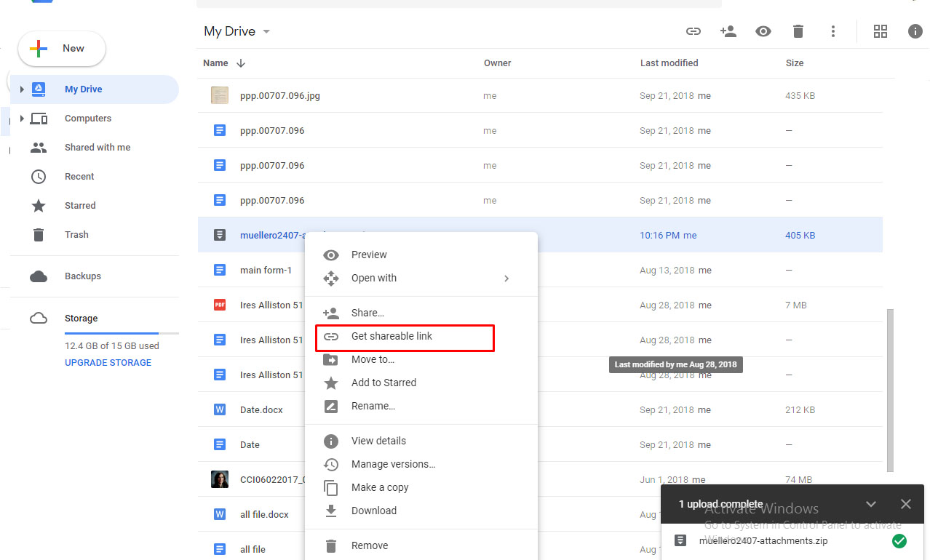
Task: Open the My Drive dropdown arrow
Action: [266, 31]
